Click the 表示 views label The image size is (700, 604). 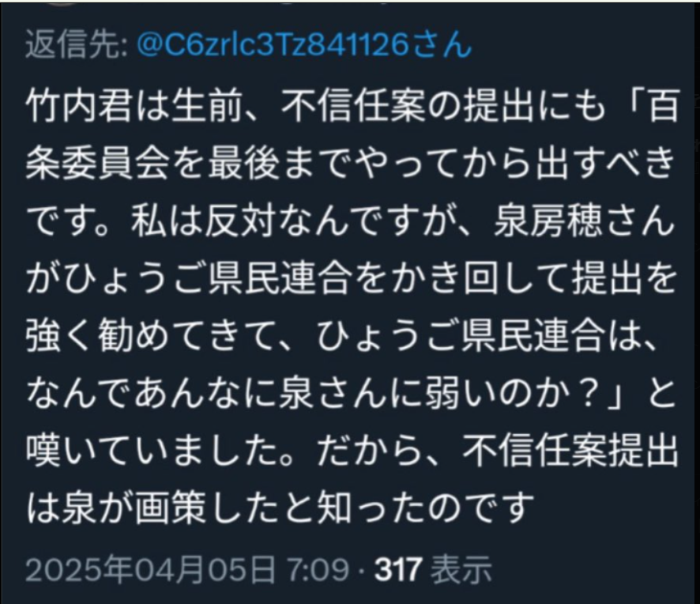point(461,570)
